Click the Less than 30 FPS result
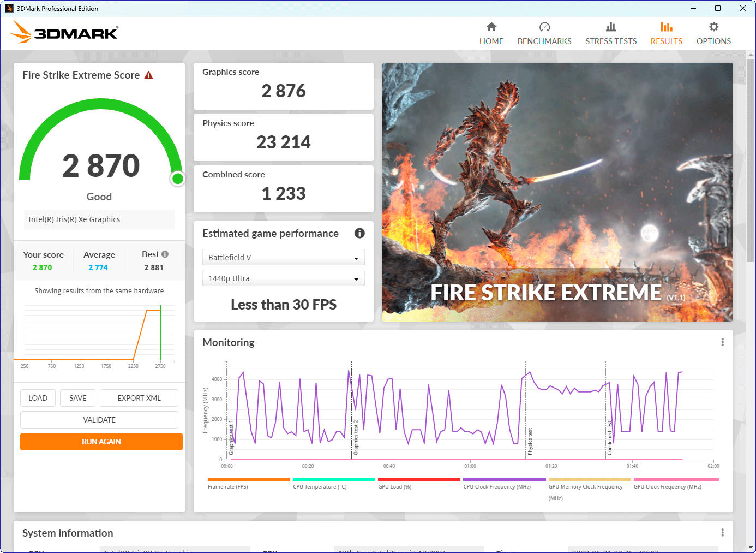The height and width of the screenshot is (553, 756). click(284, 305)
